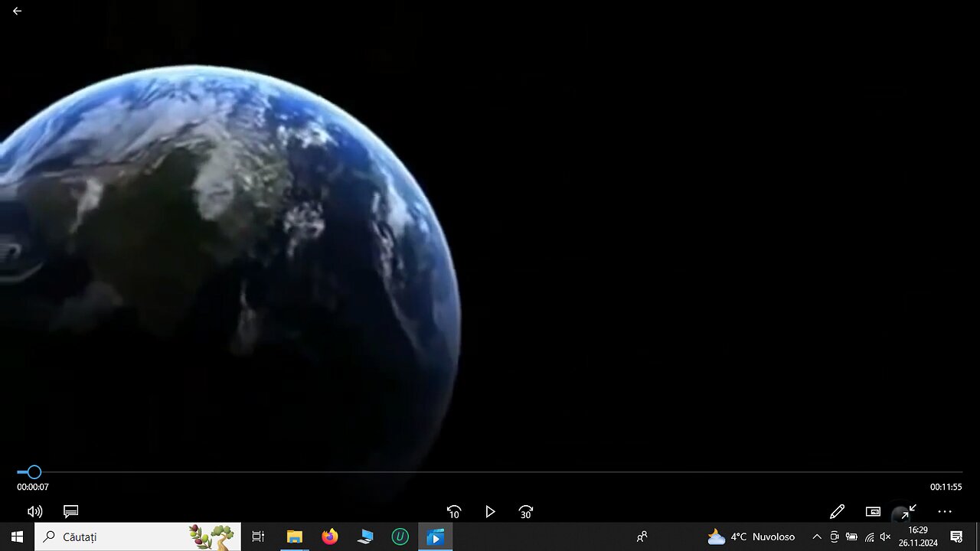Show hidden tray icons
Screen dimensions: 980x551
coord(817,536)
